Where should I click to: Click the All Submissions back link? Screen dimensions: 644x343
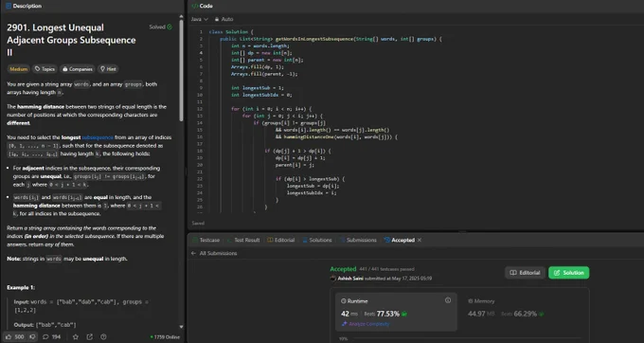click(x=218, y=253)
